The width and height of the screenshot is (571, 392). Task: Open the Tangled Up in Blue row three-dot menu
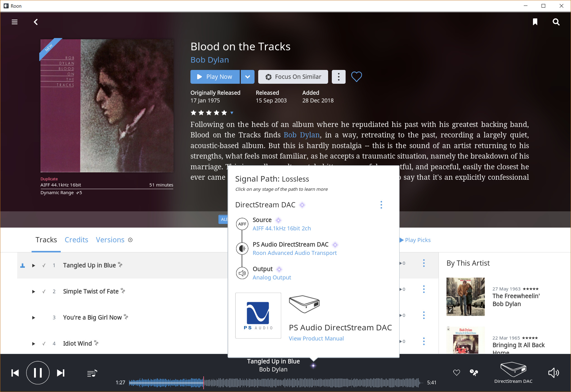click(424, 263)
